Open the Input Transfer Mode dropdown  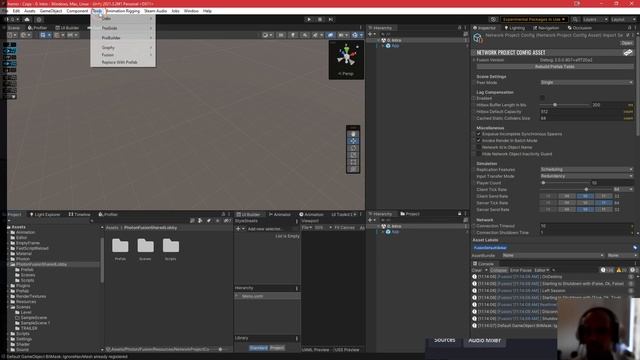[587, 176]
